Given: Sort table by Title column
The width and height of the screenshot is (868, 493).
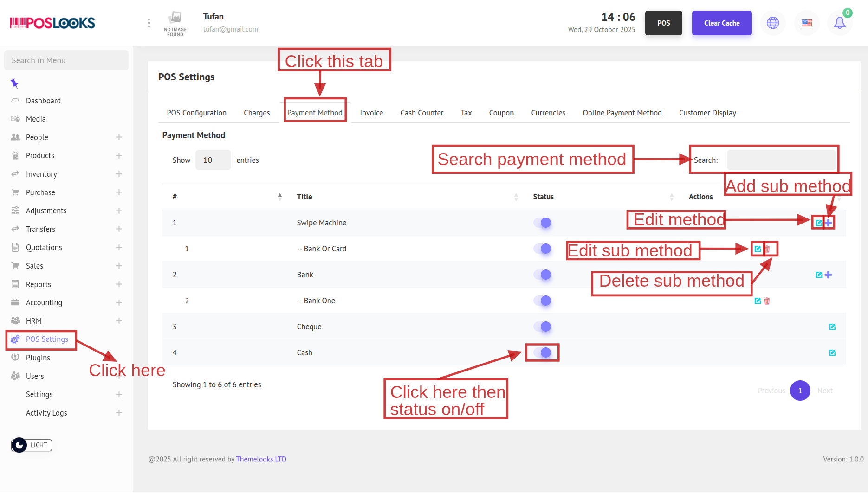Looking at the screenshot, I should coord(304,197).
